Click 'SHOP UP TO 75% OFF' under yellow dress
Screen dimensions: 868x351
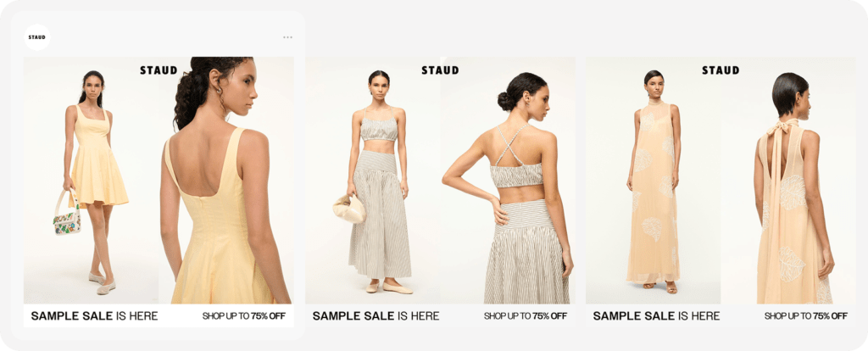(243, 316)
